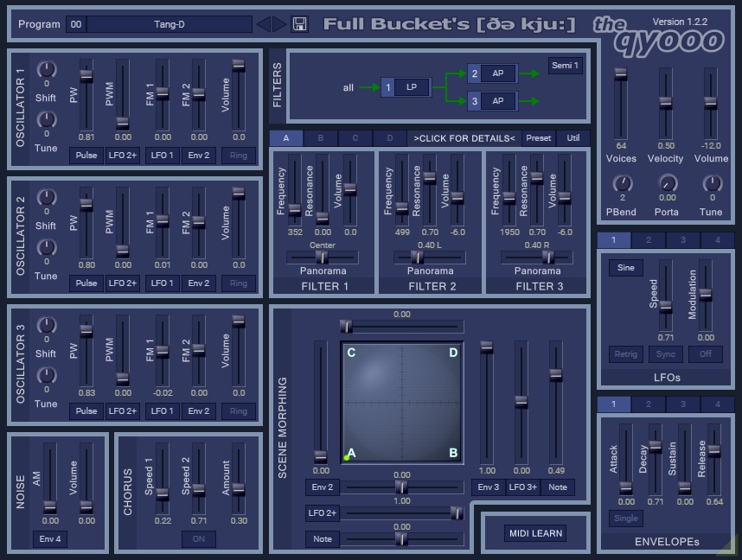Toggle LFO Retrig

(x=625, y=353)
